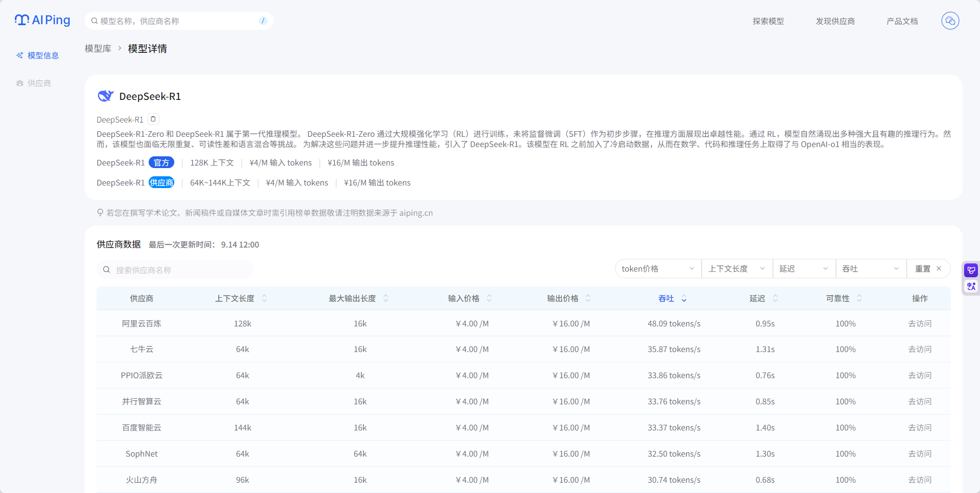Open the AI Ping logo home link
Viewport: 980px width, 493px height.
tap(43, 20)
